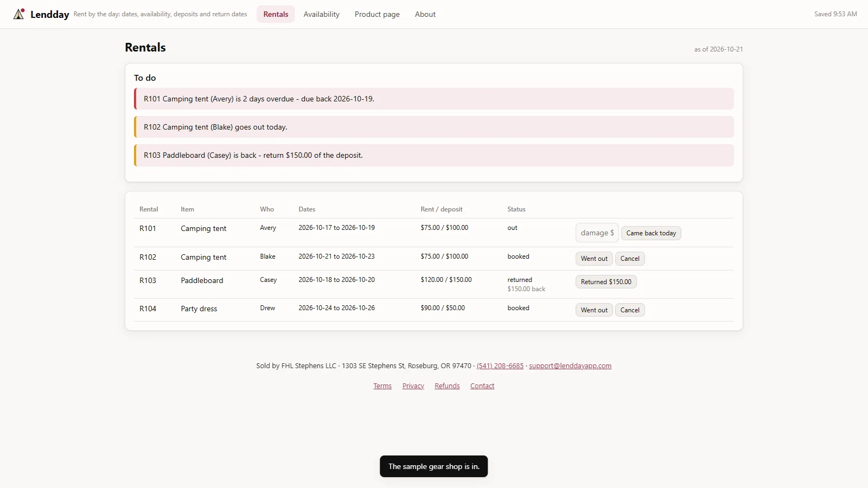Screen dimensions: 868x488
Task: Open the Rentals tab
Action: point(276,14)
